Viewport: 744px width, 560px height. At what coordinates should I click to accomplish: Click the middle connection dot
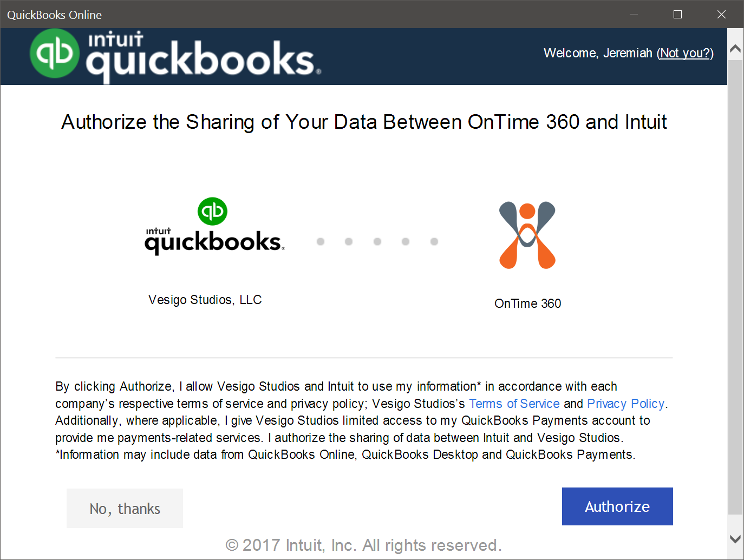(377, 241)
